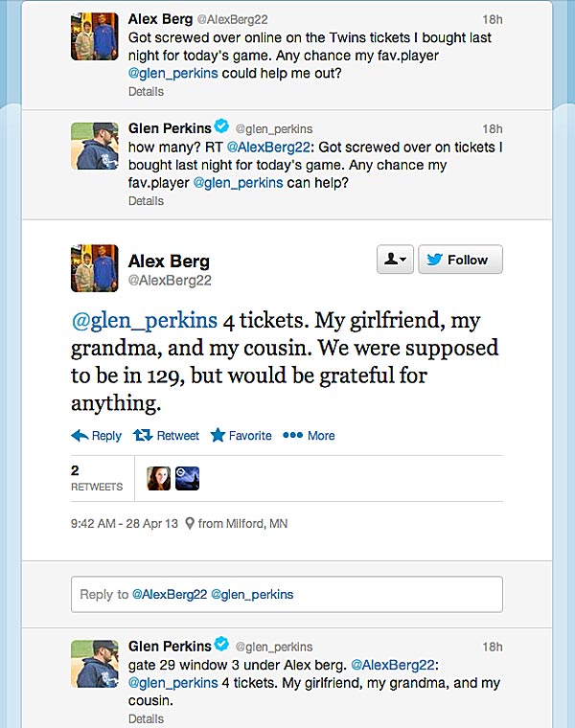Screen dimensions: 575x728
Task: Open first retweeter's avatar
Action: (x=158, y=478)
